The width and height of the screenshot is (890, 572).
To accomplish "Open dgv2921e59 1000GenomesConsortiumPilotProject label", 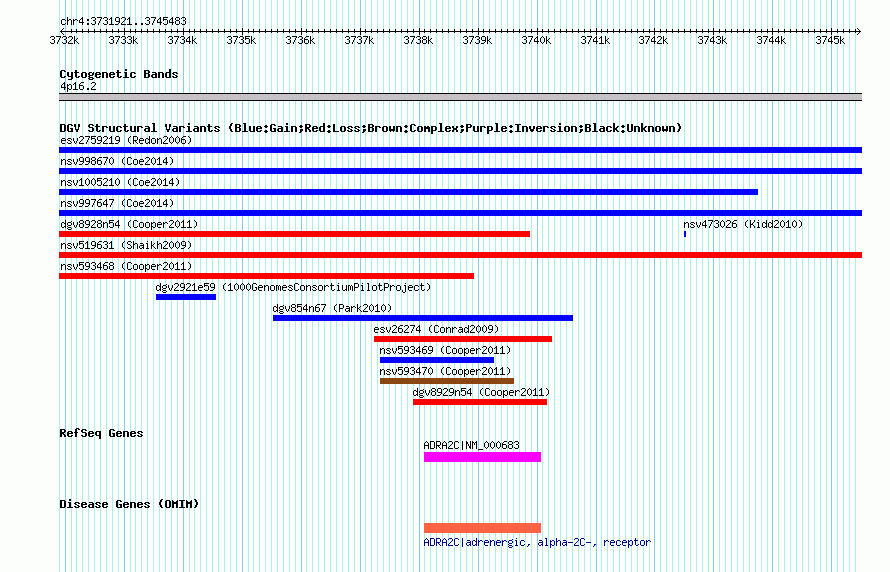I will [x=293, y=287].
